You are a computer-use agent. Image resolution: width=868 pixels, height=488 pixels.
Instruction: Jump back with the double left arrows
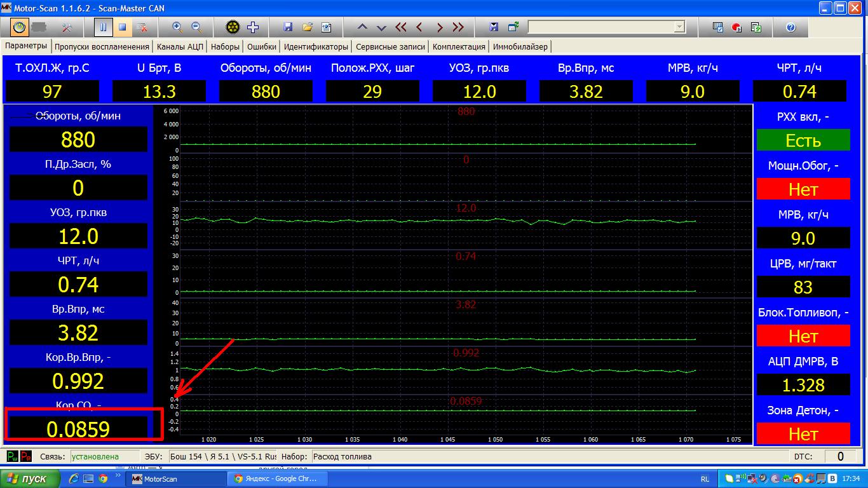click(401, 27)
